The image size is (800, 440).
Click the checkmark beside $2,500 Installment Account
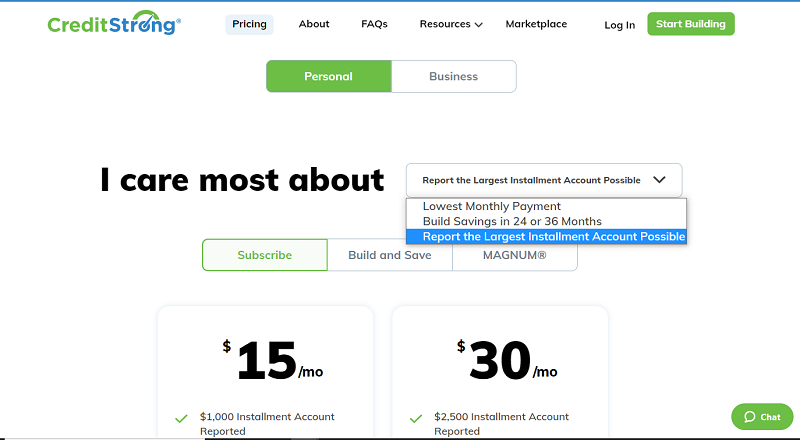coord(416,419)
